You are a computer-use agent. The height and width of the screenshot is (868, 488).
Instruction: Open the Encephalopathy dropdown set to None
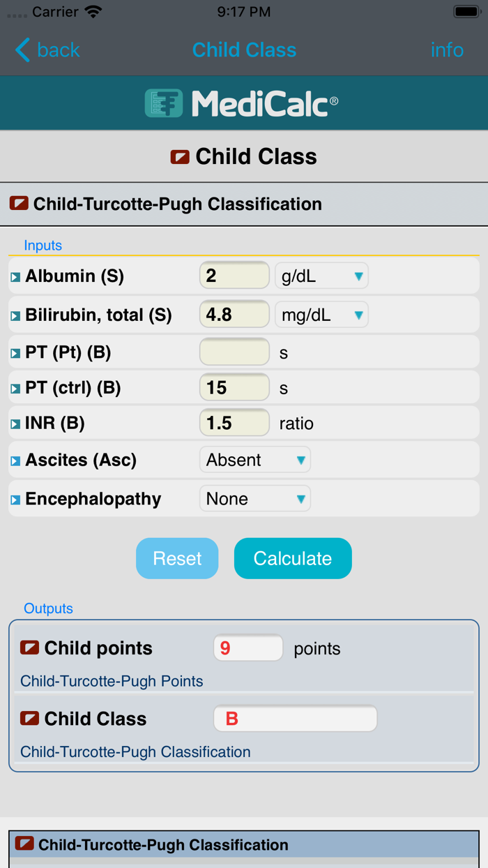[255, 498]
